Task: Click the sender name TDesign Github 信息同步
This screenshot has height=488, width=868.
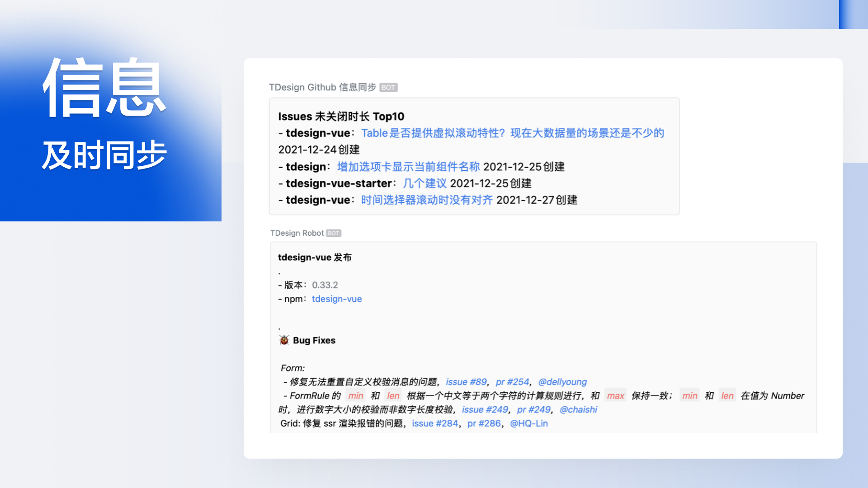Action: point(322,87)
